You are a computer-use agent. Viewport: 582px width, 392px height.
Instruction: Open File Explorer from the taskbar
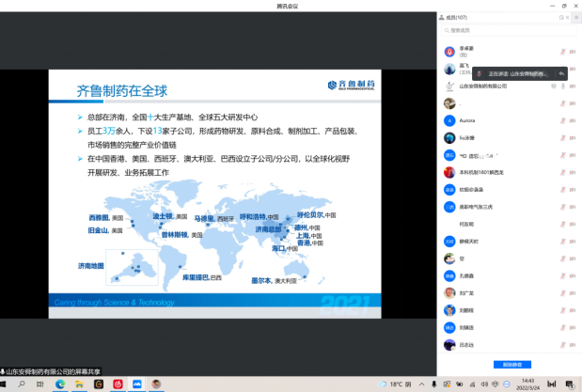(79, 384)
